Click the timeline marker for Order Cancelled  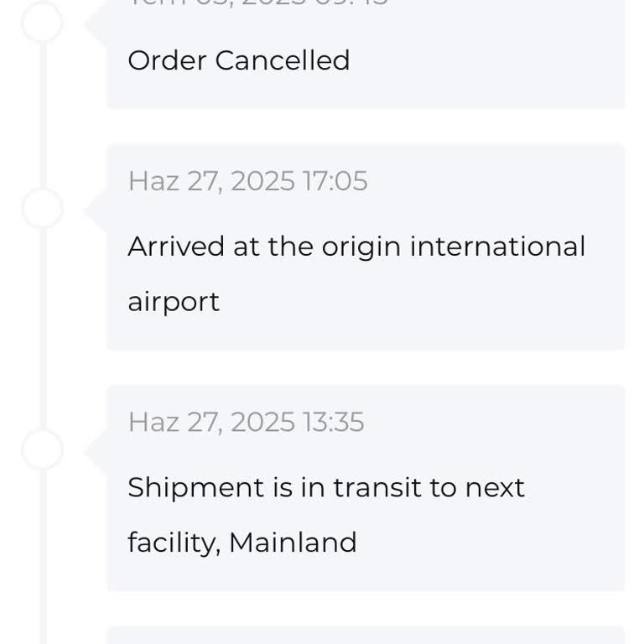(x=42, y=22)
